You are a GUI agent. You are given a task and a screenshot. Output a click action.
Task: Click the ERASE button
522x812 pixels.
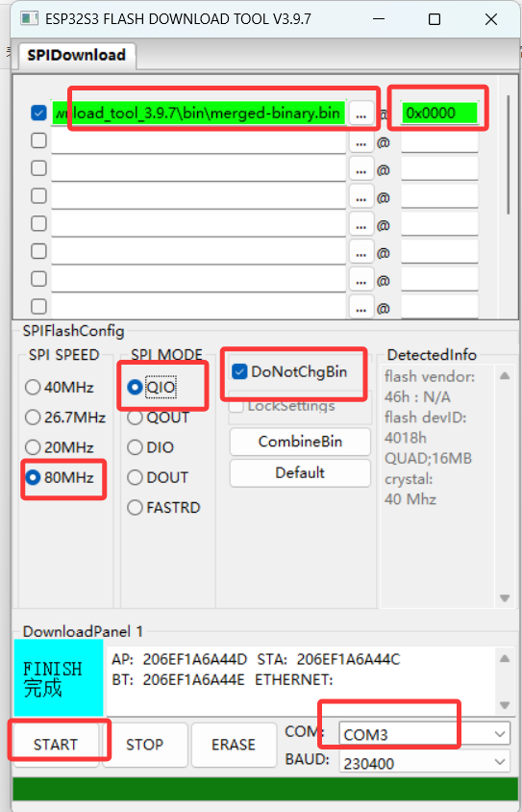[x=234, y=744]
